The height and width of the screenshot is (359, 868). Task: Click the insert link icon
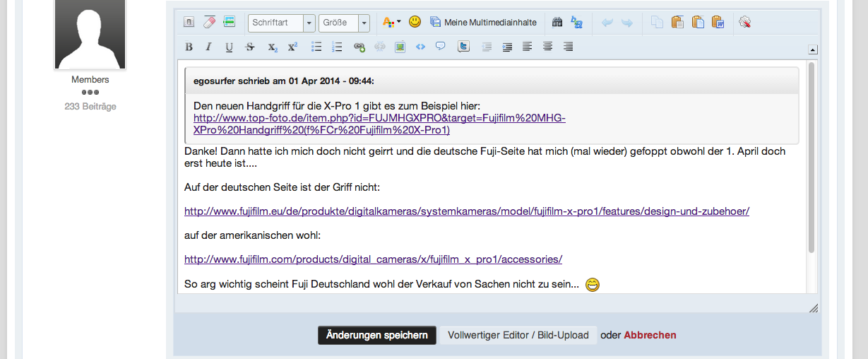coord(359,47)
